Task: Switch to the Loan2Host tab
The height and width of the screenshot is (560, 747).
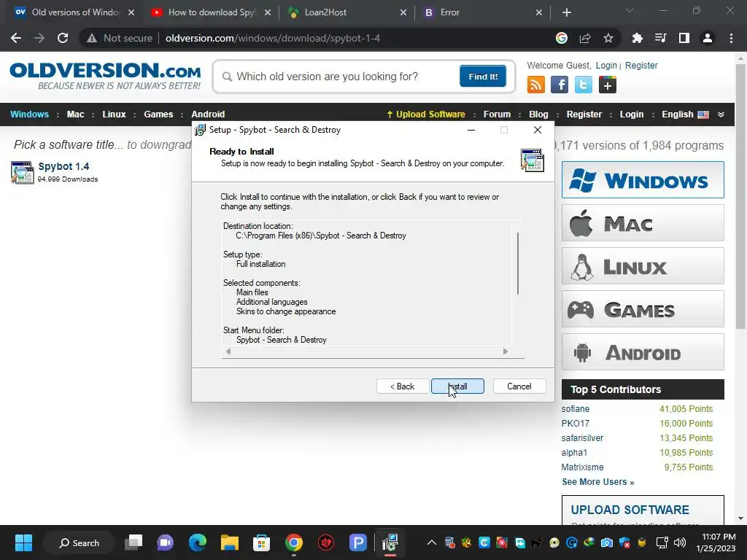Action: point(347,12)
